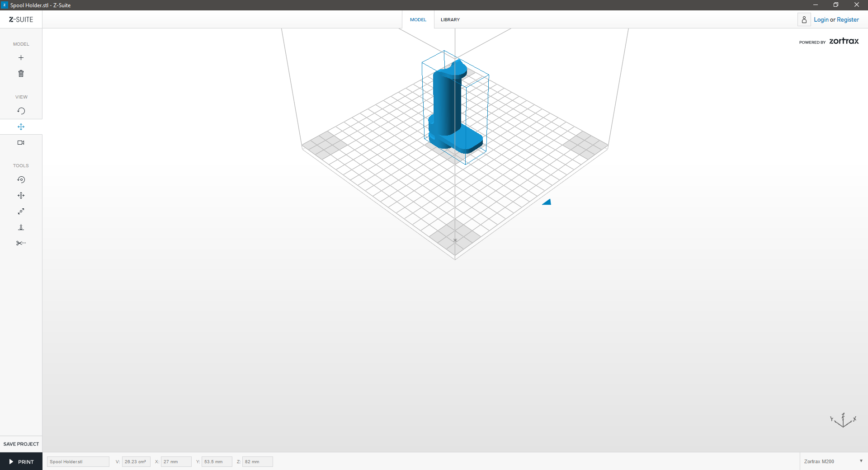This screenshot has width=868, height=470.
Task: Open the Zortrax M200 printer dropdown
Action: pos(833,461)
